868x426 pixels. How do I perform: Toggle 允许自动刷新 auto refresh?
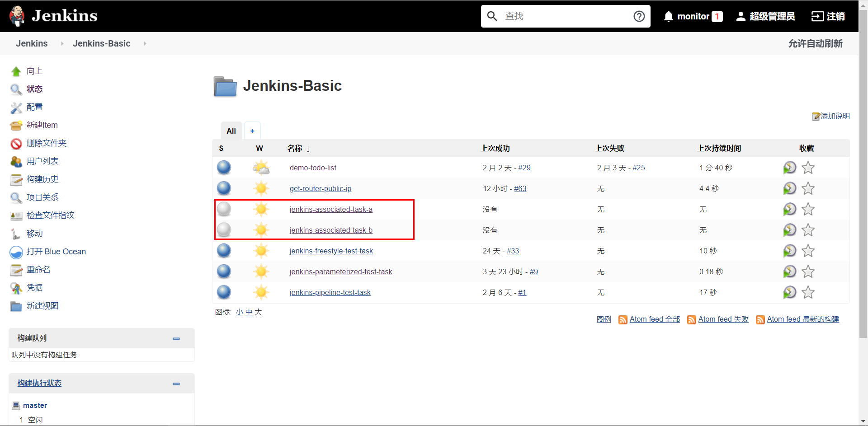(x=816, y=43)
